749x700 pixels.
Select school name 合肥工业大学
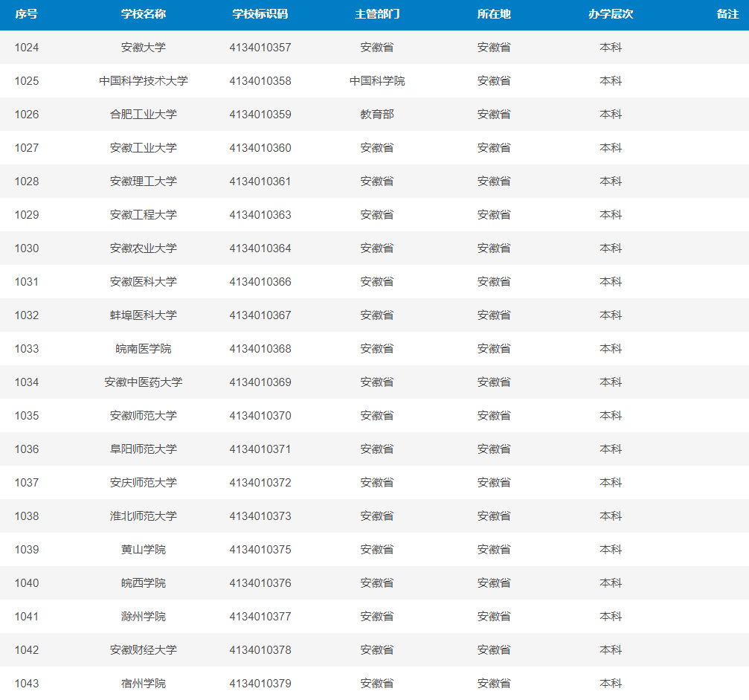(144, 115)
